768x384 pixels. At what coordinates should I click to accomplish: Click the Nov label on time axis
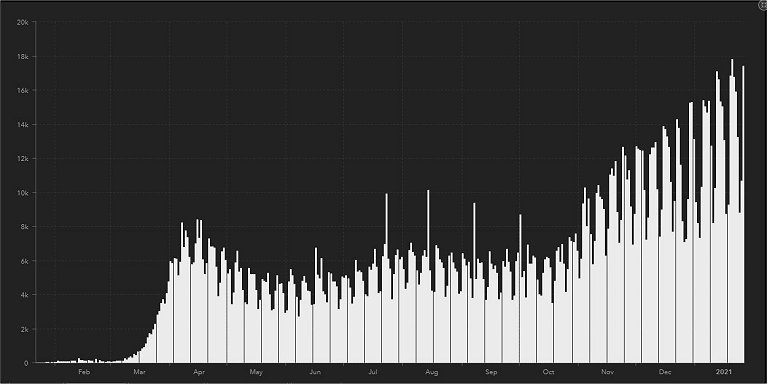click(607, 372)
